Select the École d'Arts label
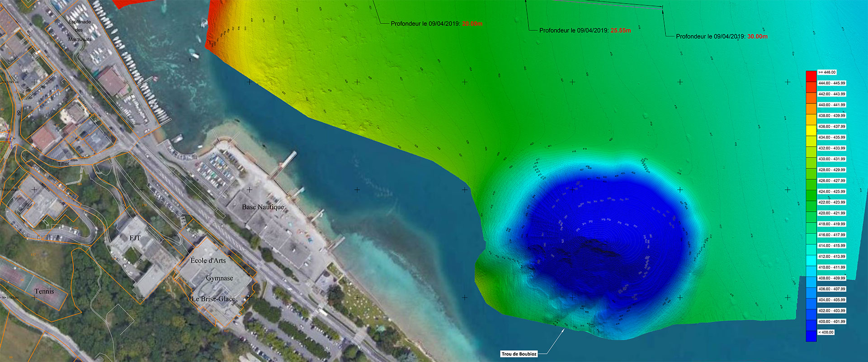This screenshot has width=868, height=362. click(x=208, y=261)
